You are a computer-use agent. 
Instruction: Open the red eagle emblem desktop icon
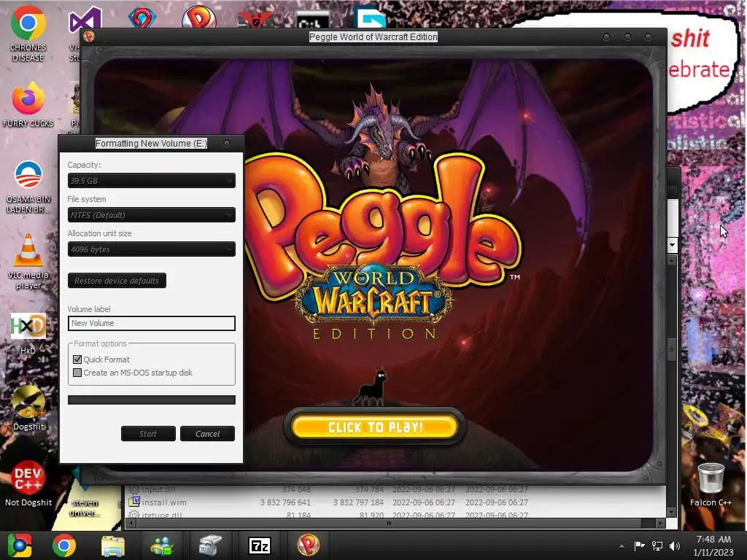255,19
